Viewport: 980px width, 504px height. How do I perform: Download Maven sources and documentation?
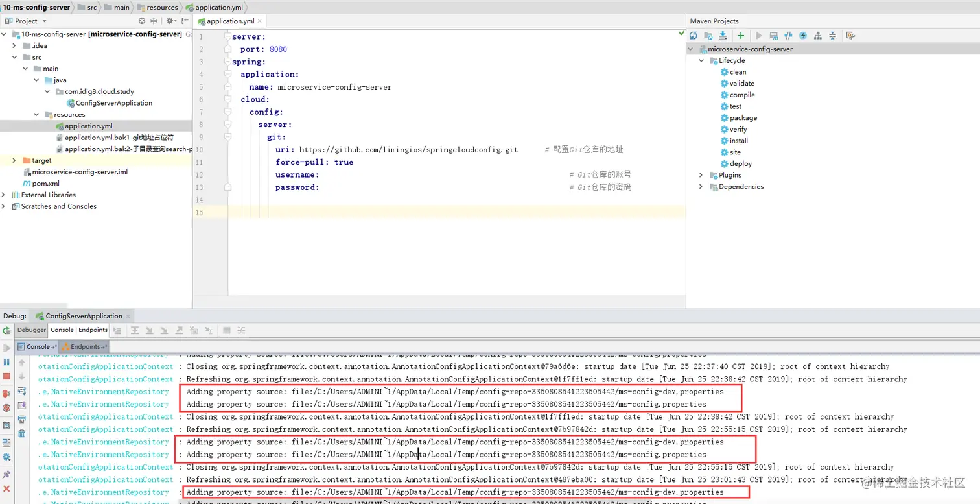click(723, 36)
